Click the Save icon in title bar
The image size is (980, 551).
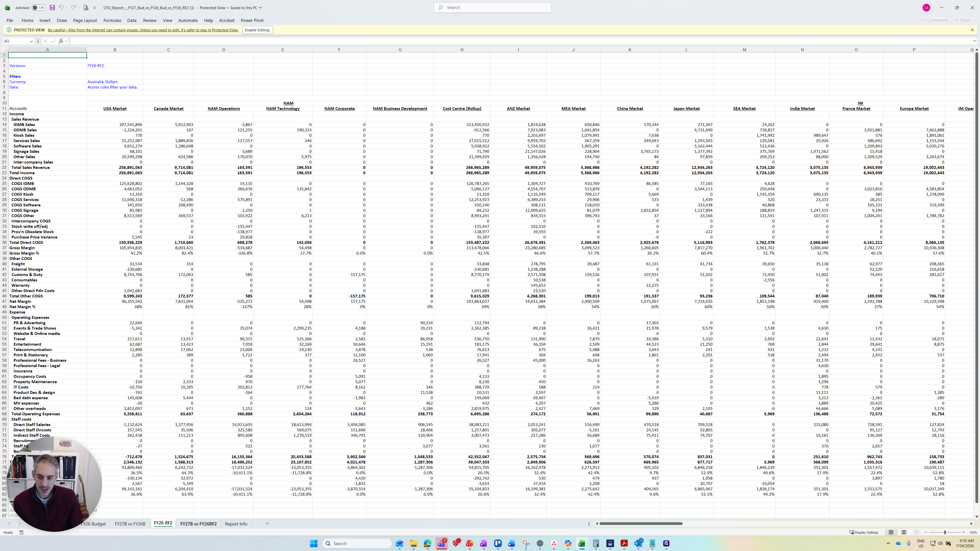[x=52, y=8]
